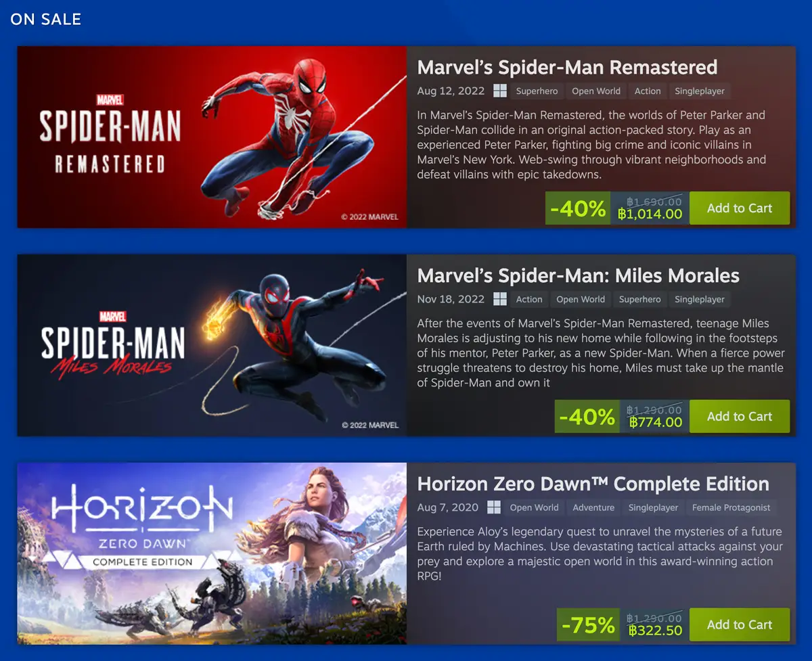This screenshot has height=661, width=812.
Task: Select Action tag under Miles Morales
Action: (x=529, y=299)
